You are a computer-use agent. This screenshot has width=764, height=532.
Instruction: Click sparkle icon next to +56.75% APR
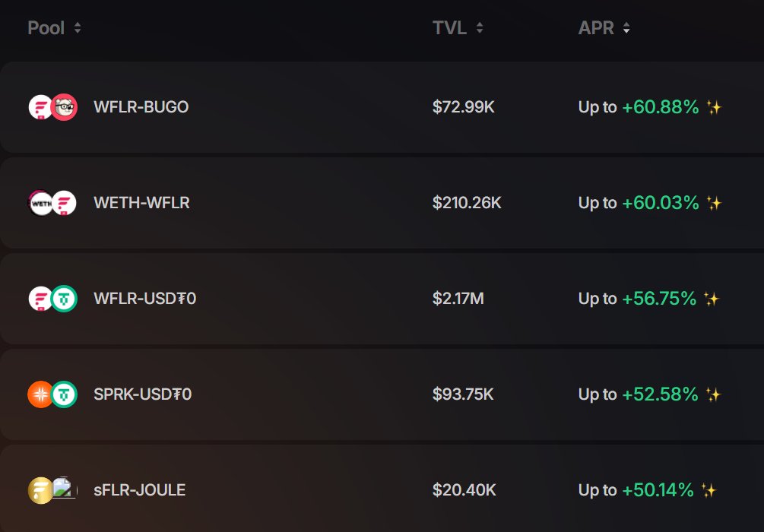711,299
